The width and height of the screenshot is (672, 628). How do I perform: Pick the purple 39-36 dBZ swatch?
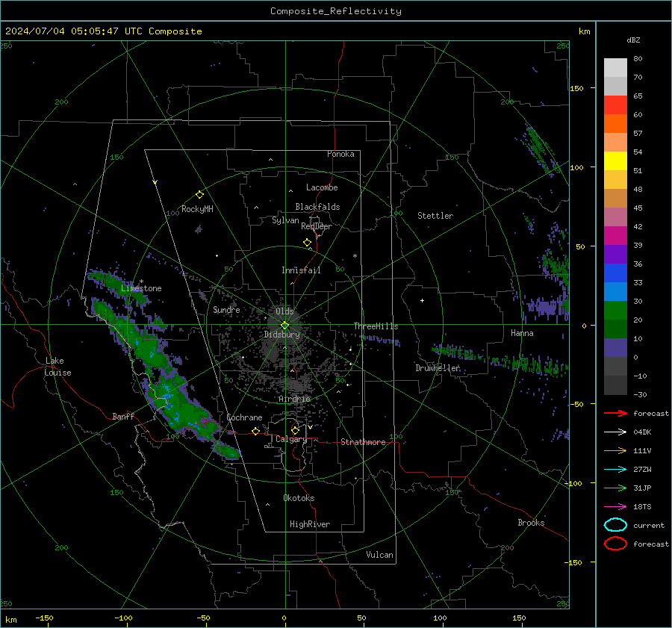click(615, 255)
